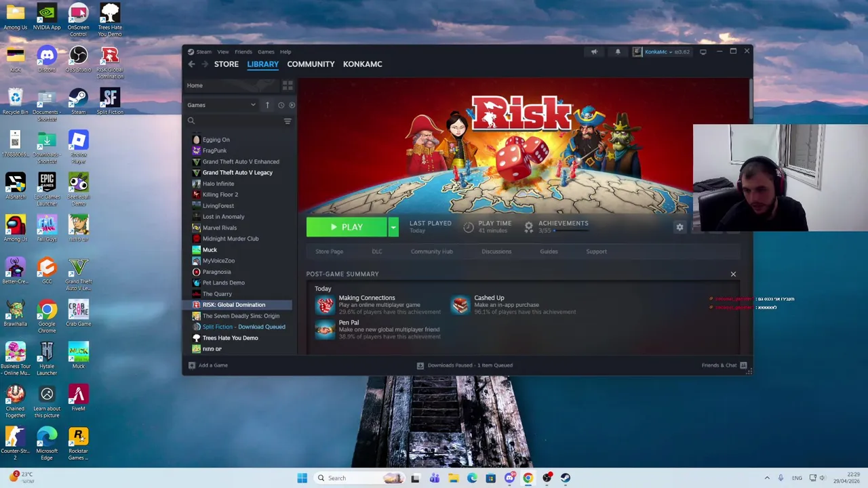Expand the Games filter dropdown
The height and width of the screenshot is (488, 868).
coord(221,105)
